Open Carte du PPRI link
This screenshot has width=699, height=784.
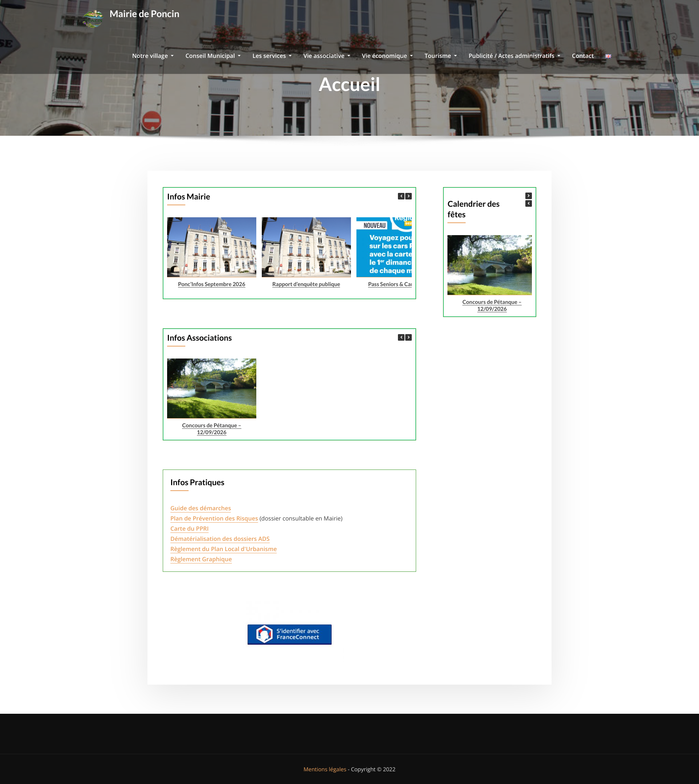click(x=189, y=529)
